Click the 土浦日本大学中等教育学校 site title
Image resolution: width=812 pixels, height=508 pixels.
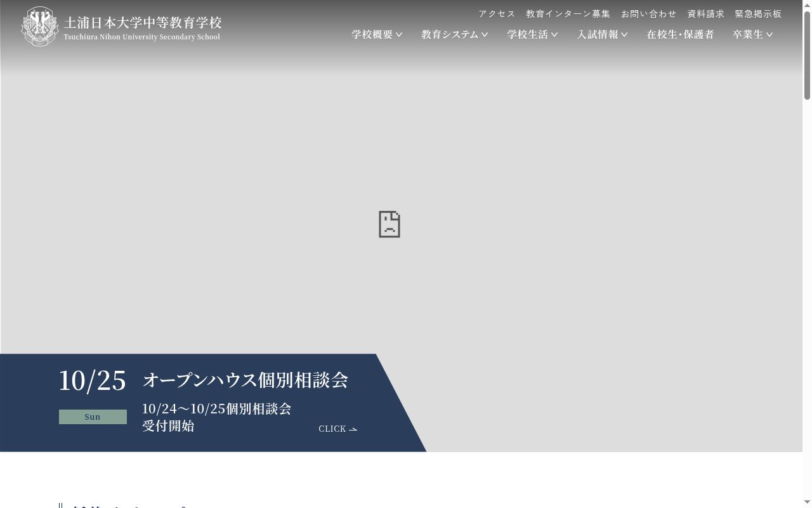click(143, 23)
